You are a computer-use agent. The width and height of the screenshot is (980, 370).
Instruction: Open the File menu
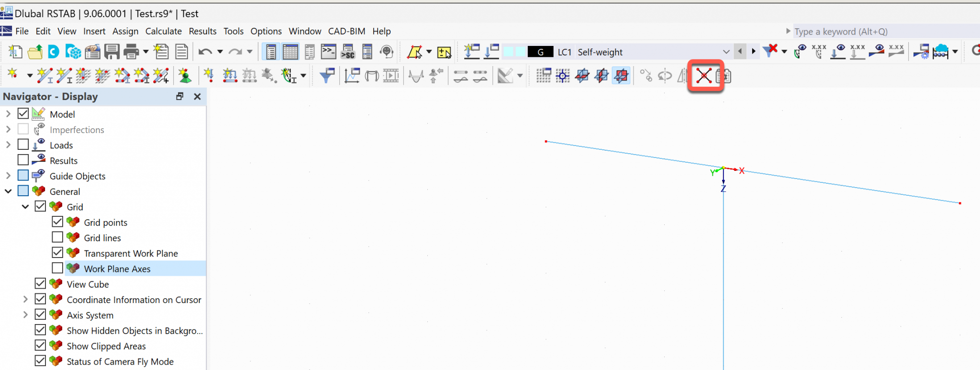tap(22, 31)
